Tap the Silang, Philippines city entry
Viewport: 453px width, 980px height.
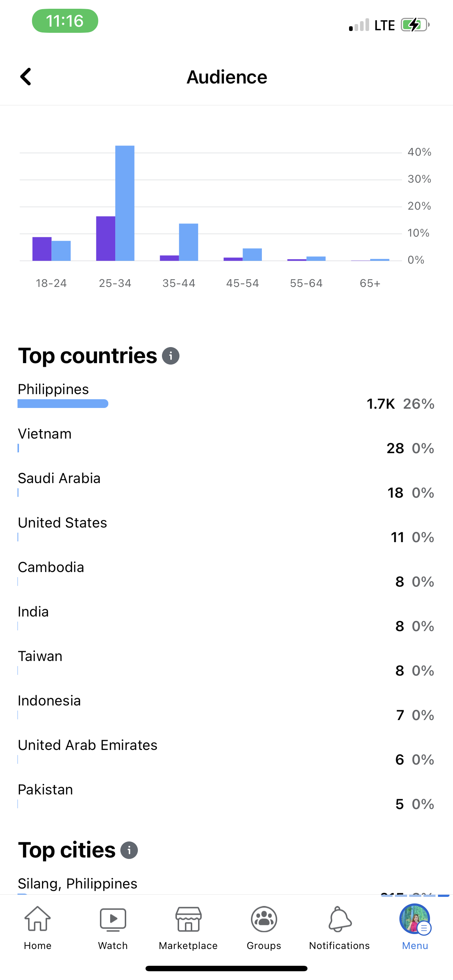click(78, 884)
